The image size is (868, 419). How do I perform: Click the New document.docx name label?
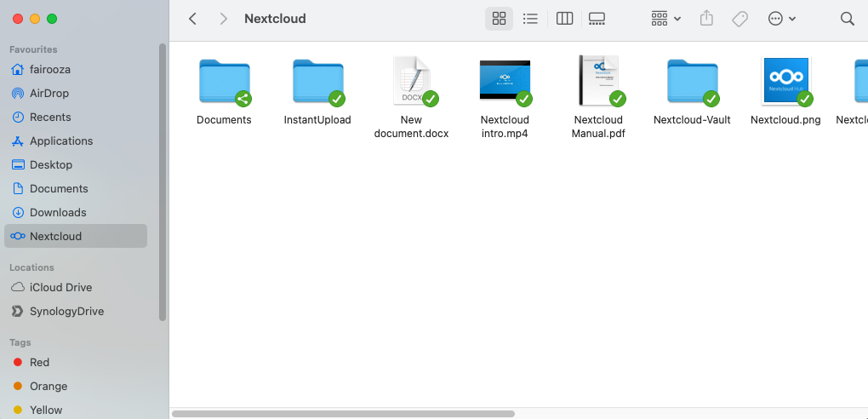[411, 127]
